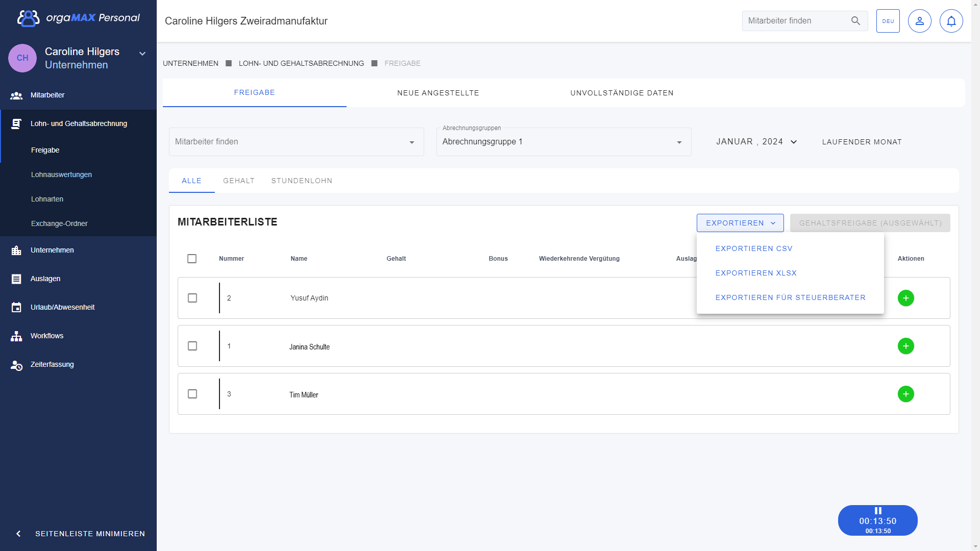Click the Laufender Monat button

coord(862,142)
